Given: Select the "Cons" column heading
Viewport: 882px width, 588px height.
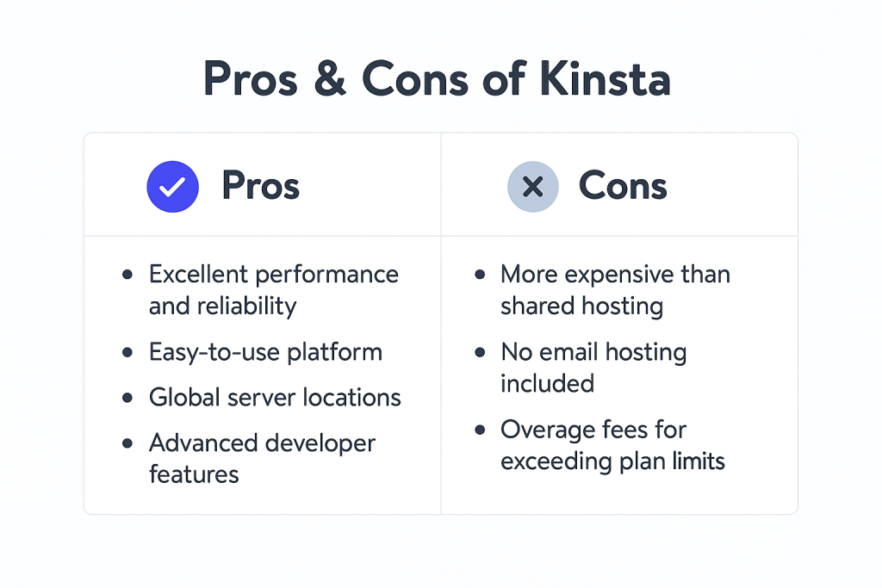Looking at the screenshot, I should pos(623,186).
